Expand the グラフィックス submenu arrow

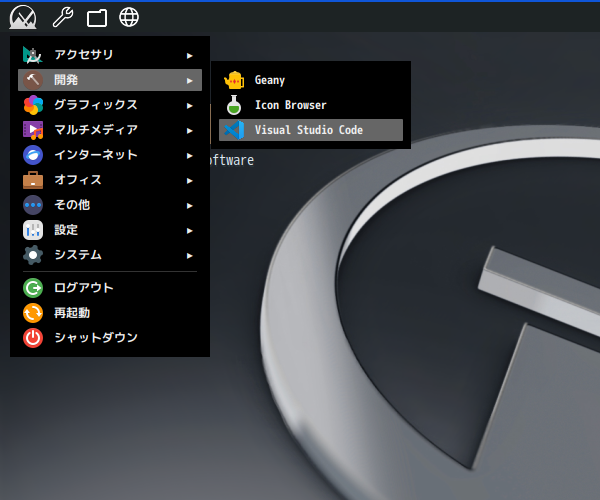point(189,105)
